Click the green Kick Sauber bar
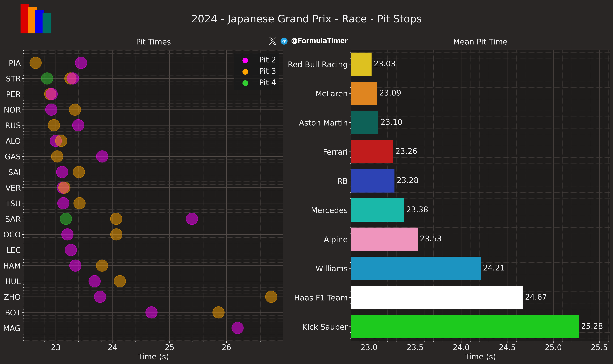 click(465, 327)
